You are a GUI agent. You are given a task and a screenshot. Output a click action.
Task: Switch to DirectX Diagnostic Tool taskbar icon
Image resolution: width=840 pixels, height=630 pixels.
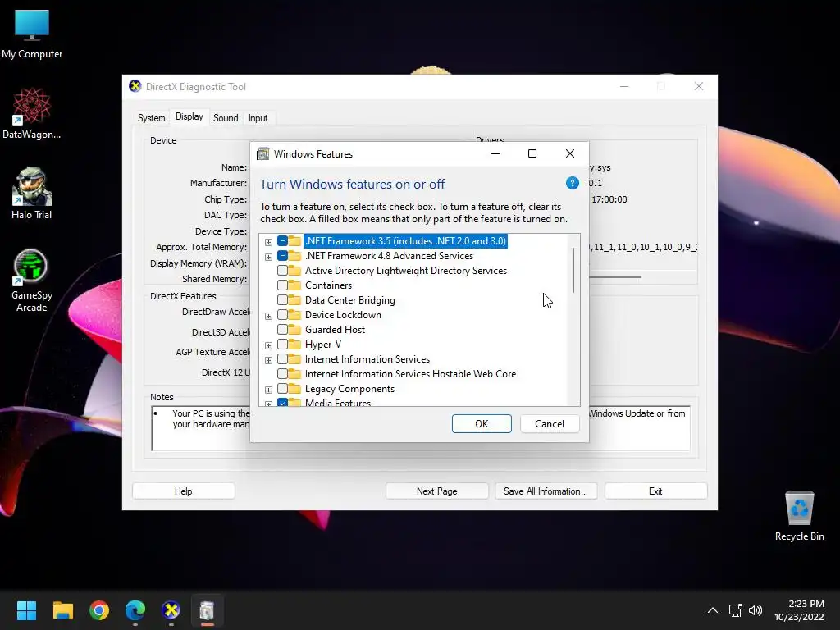pyautogui.click(x=171, y=610)
